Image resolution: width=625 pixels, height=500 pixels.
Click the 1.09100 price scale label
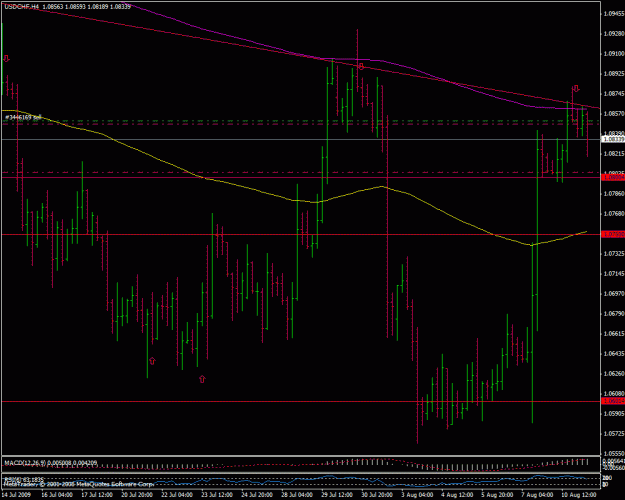[614, 53]
